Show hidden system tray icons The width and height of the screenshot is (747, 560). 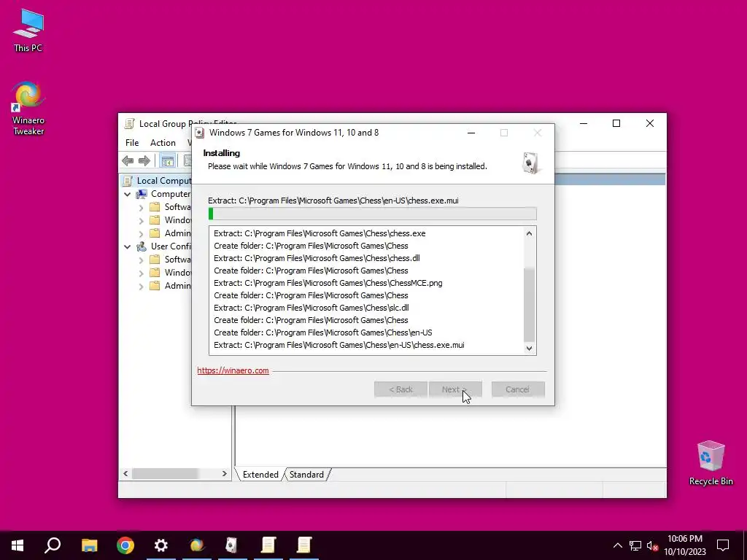tap(617, 545)
